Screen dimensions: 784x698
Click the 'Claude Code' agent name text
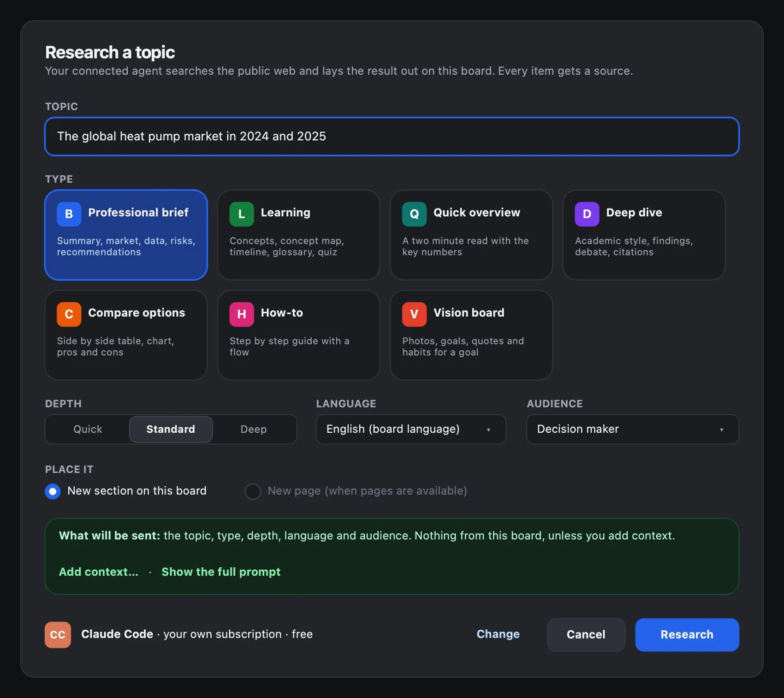click(x=117, y=634)
